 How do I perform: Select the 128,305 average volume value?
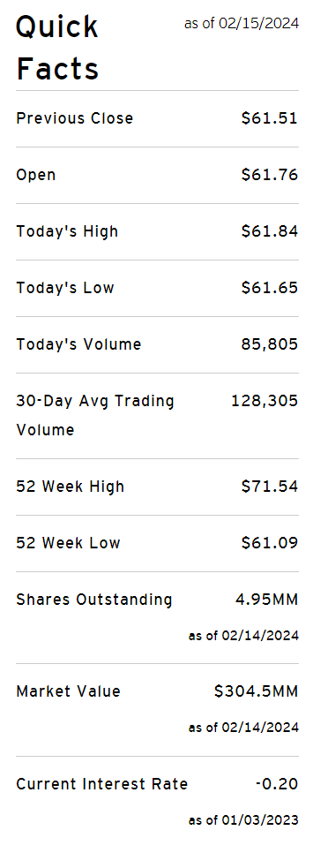[x=265, y=401]
